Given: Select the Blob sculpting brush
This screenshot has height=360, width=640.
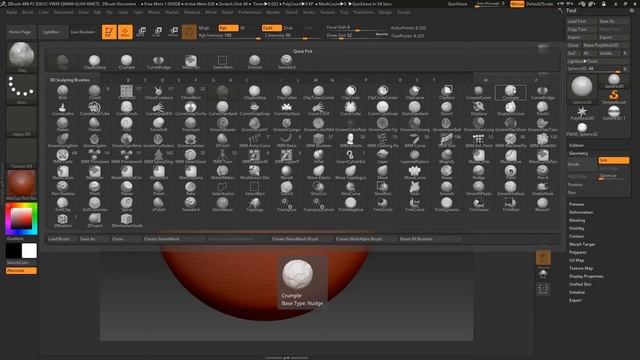Looking at the screenshot, I should 62,92.
